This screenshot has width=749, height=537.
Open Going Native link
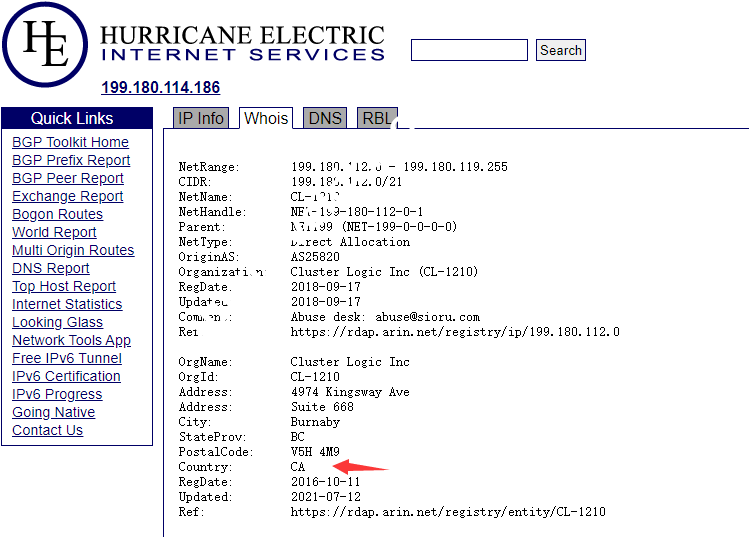(54, 412)
